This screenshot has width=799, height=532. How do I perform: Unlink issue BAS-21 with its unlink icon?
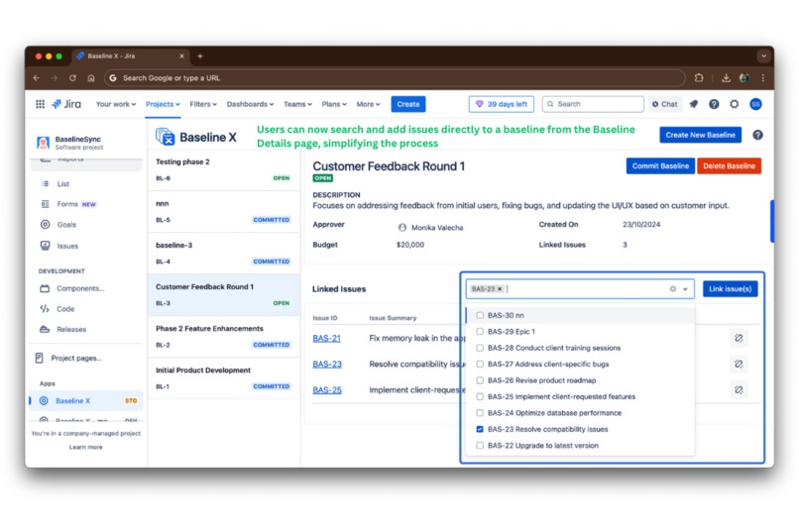pyautogui.click(x=739, y=338)
